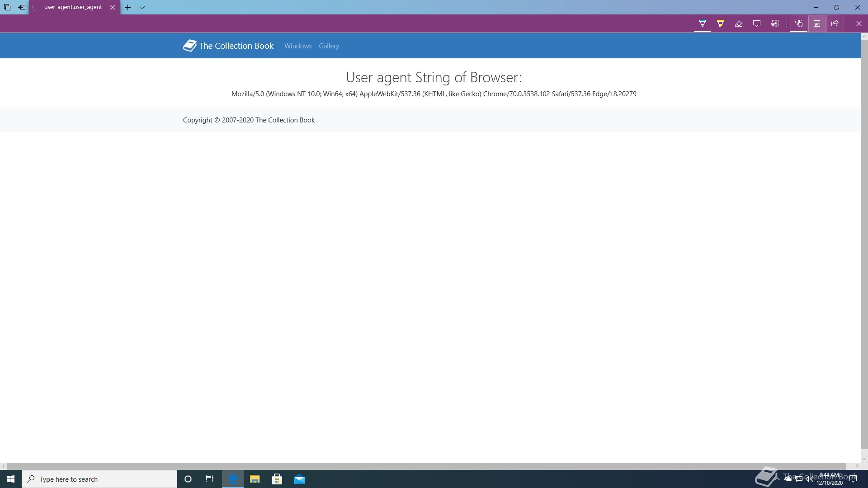868x488 pixels.
Task: Select the user-agent browser tab
Action: [75, 7]
